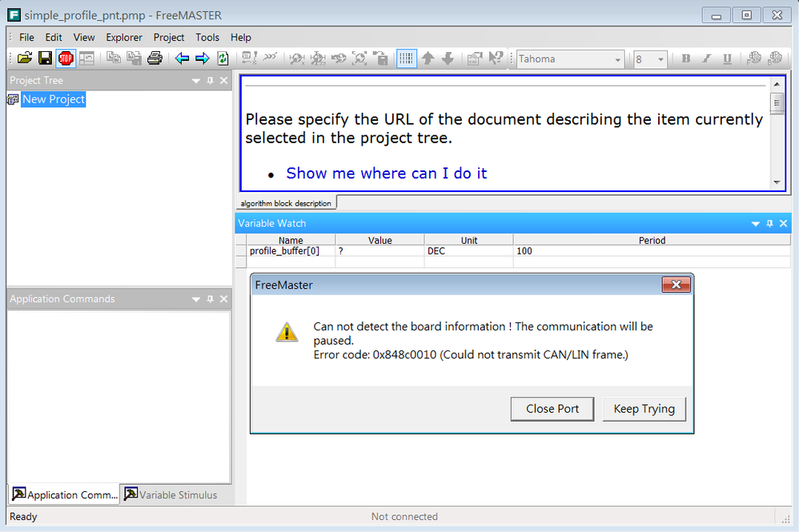
Task: Toggle the dotted grid toolbar button
Action: (406, 58)
